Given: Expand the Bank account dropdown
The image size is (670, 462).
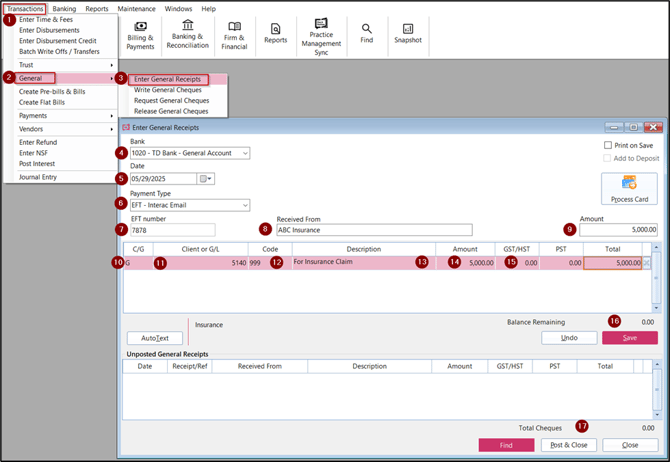Looking at the screenshot, I should pos(244,153).
